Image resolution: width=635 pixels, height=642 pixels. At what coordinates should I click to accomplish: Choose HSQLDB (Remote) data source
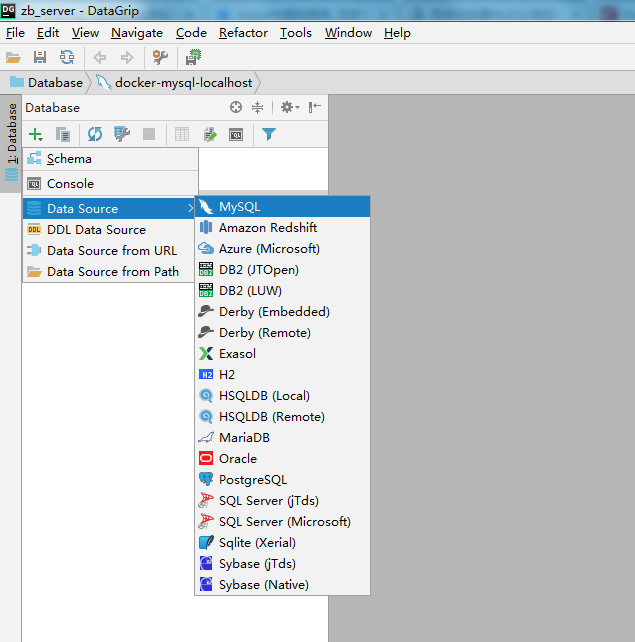click(x=282, y=416)
